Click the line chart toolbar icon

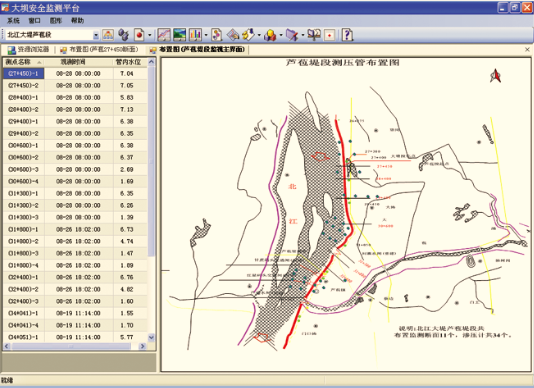164,35
